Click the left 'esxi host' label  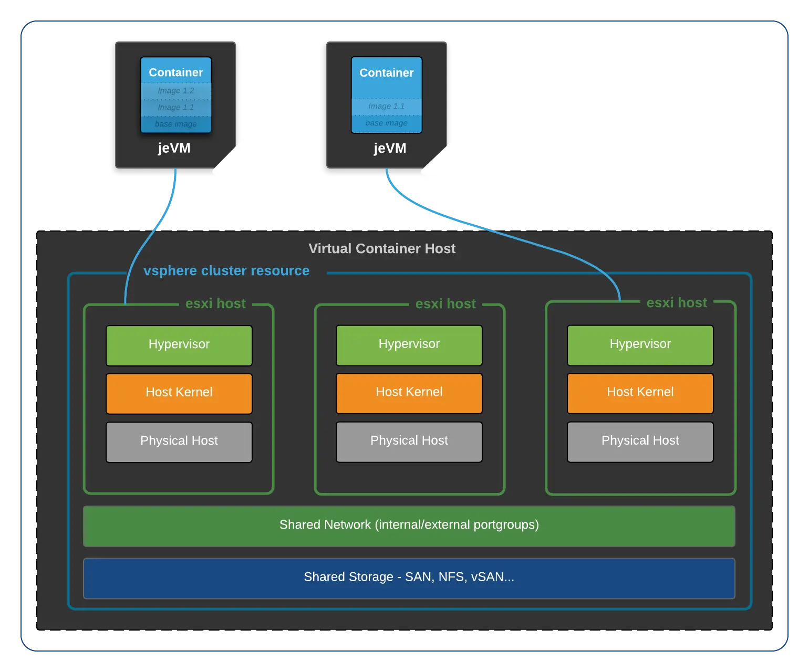coord(215,303)
